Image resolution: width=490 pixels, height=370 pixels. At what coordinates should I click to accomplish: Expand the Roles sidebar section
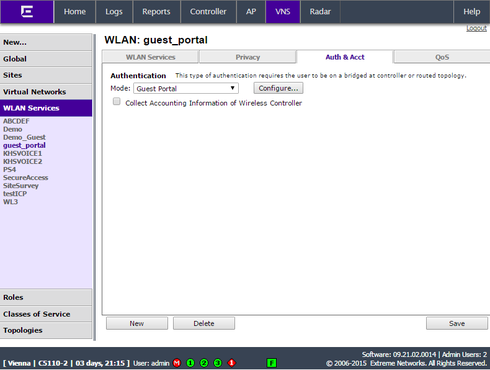(46, 297)
